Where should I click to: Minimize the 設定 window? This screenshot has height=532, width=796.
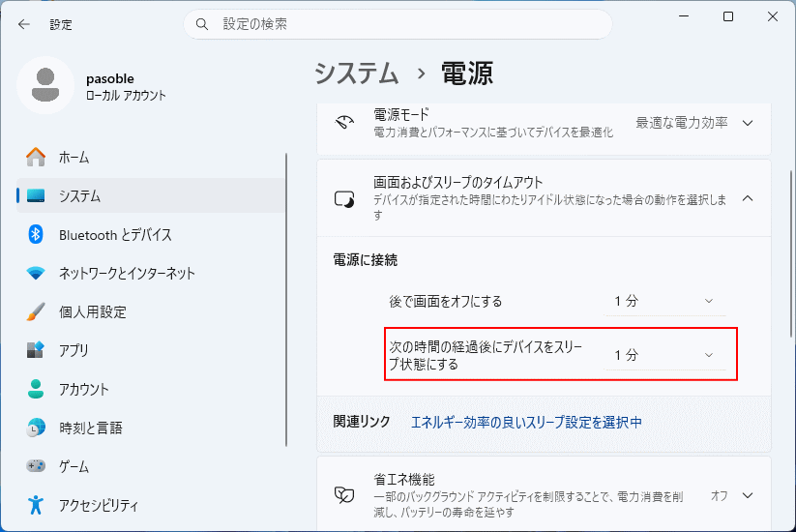click(684, 16)
